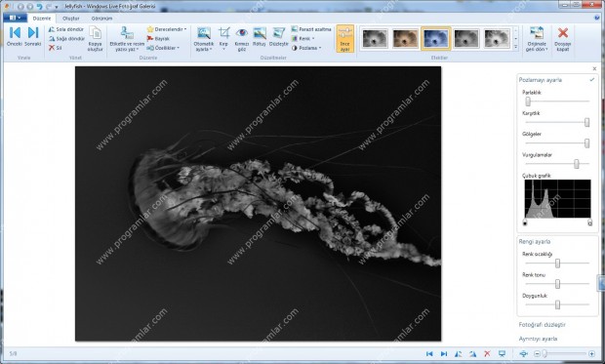Collapse the Pozlamayı ayarla section header
605x364 pixels.
(x=541, y=80)
